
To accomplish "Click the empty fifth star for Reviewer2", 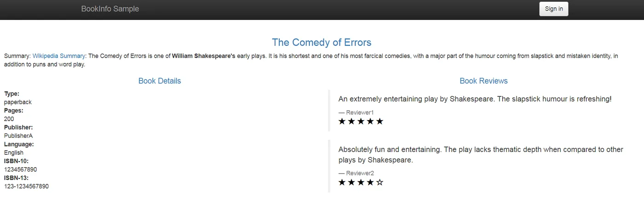I will click(x=379, y=182).
